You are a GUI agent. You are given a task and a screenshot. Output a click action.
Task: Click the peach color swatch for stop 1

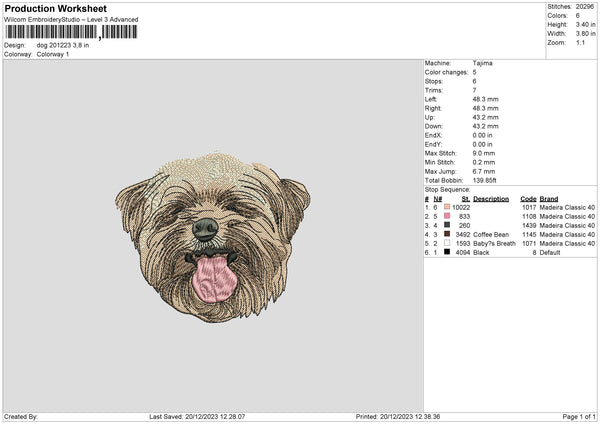pyautogui.click(x=446, y=207)
